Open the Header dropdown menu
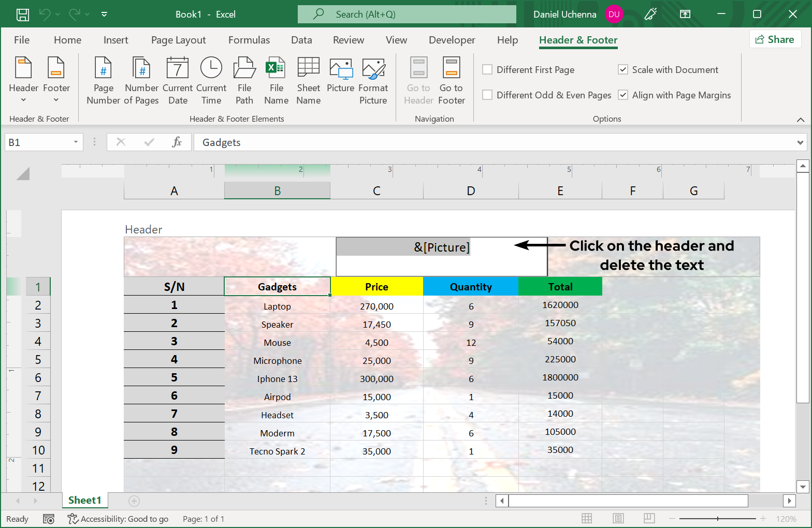The height and width of the screenshot is (528, 812). tap(24, 81)
